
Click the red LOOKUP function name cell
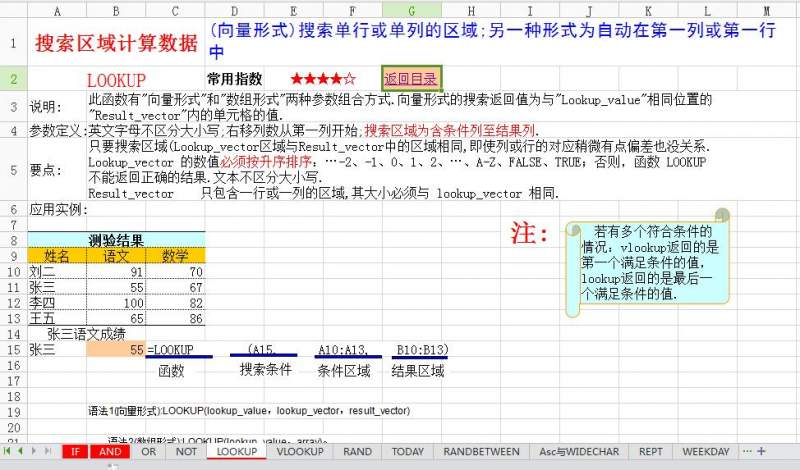pos(116,80)
